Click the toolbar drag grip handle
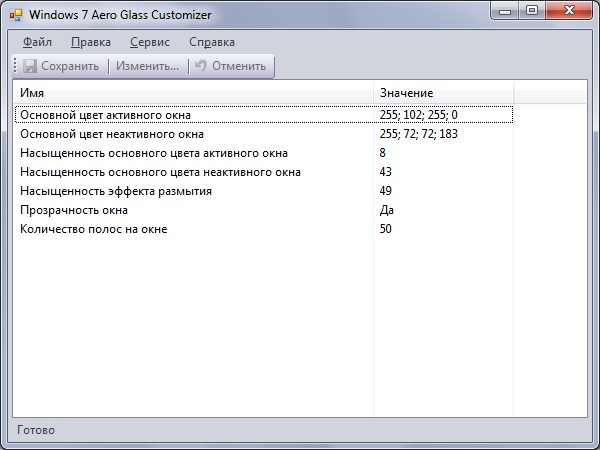This screenshot has width=600, height=450. tap(15, 65)
